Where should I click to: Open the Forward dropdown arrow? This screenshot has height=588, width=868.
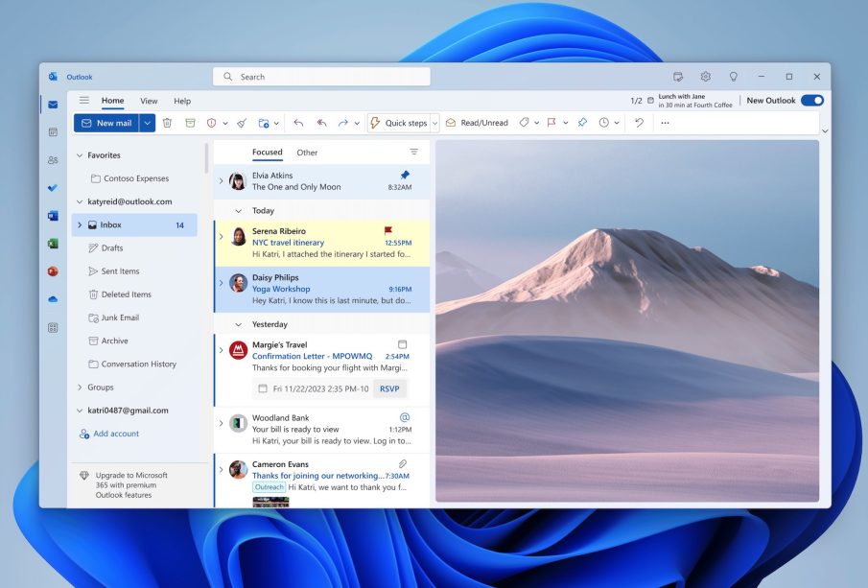pos(357,124)
